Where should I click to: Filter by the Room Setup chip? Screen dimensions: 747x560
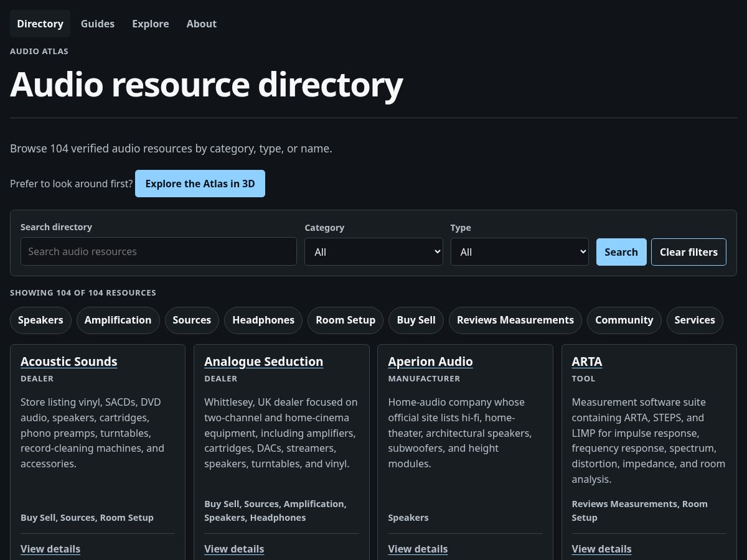345,320
